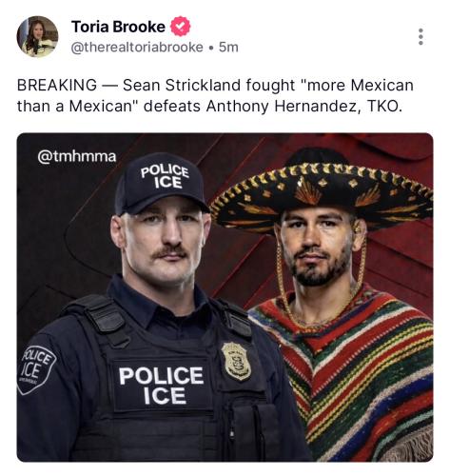Click the POLICE ICE shoulder sleeve patch
This screenshot has height=476, width=450.
36,368
